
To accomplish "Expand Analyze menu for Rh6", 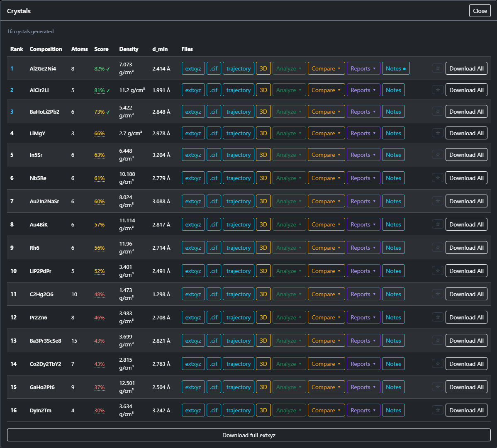I will tap(289, 248).
